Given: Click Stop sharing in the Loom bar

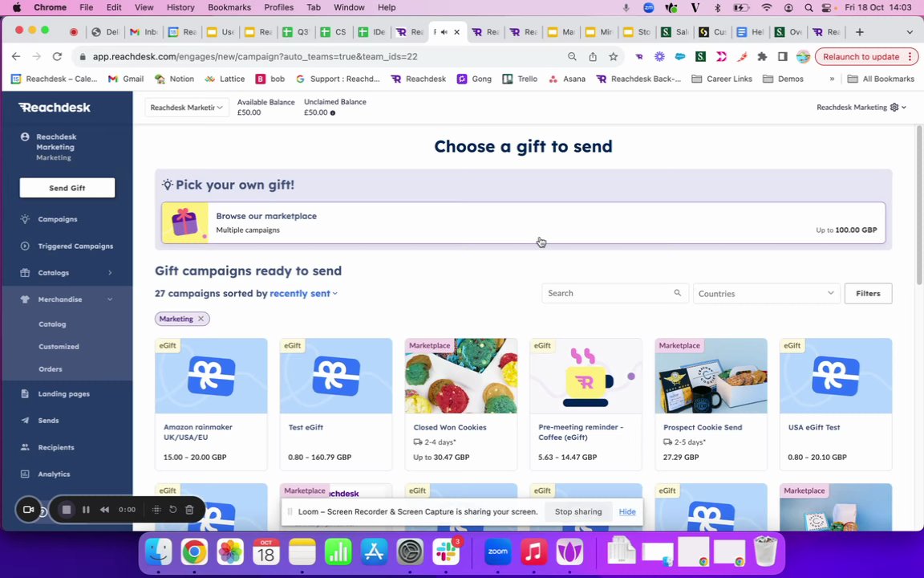Looking at the screenshot, I should [578, 511].
